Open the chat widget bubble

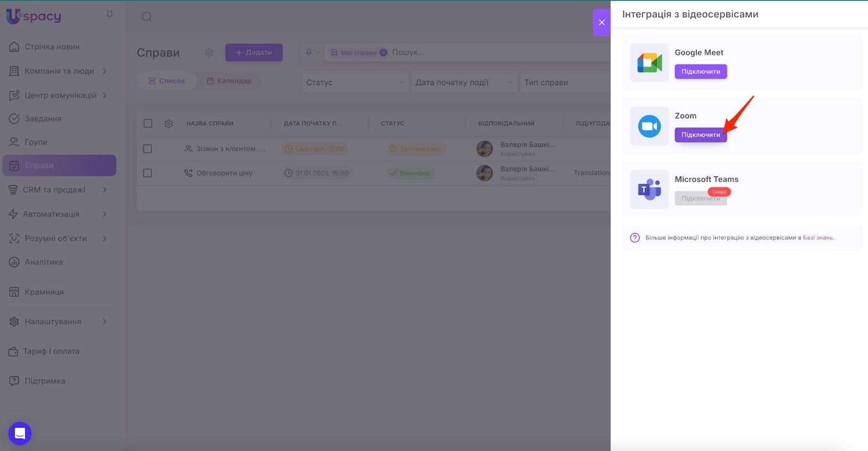20,434
